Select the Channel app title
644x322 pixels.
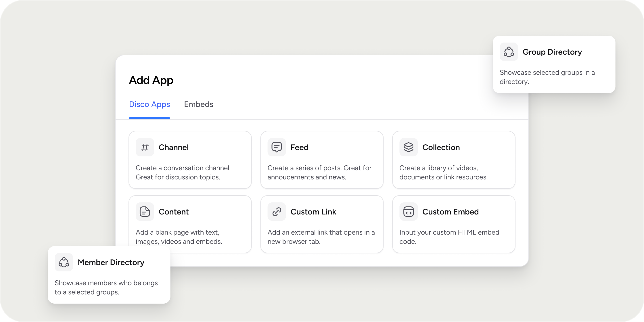[174, 147]
